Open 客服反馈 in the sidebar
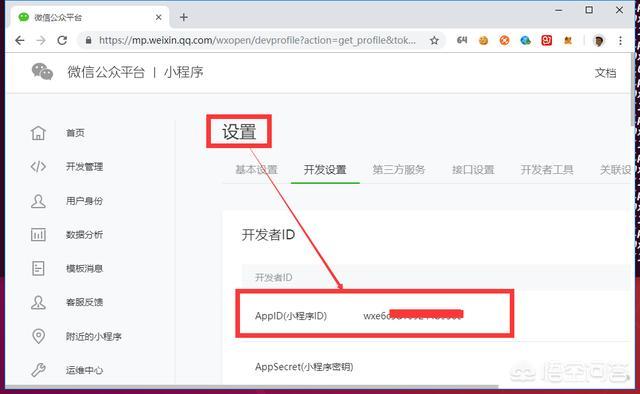640x394 pixels. coord(84,302)
